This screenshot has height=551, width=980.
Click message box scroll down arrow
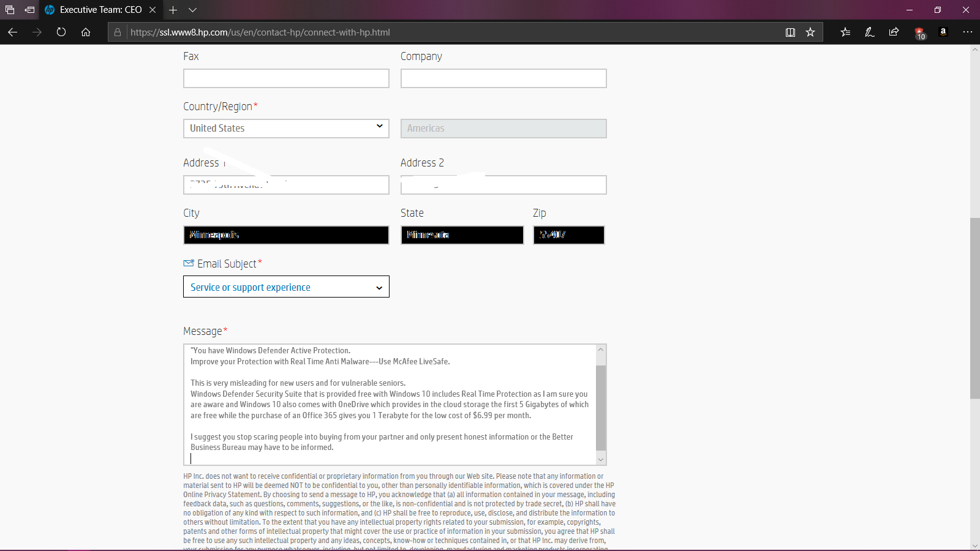pos(601,460)
